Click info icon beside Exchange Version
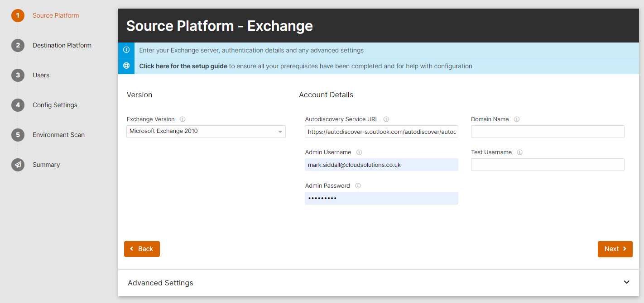This screenshot has width=644, height=303. click(183, 119)
